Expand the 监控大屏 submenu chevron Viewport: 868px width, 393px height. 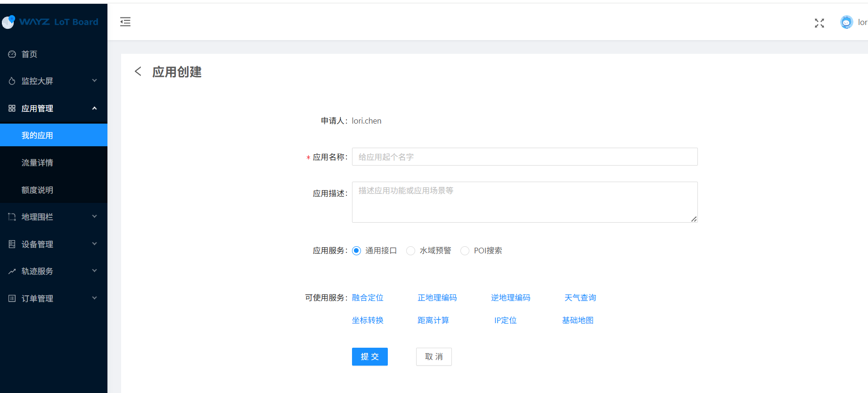click(94, 81)
